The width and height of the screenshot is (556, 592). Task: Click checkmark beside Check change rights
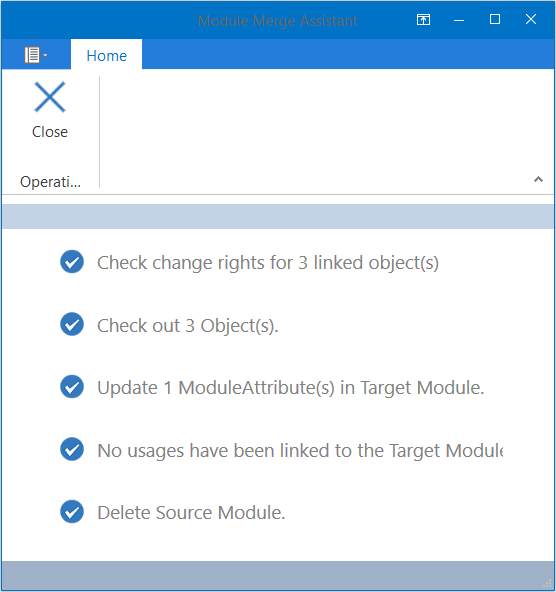pyautogui.click(x=72, y=262)
